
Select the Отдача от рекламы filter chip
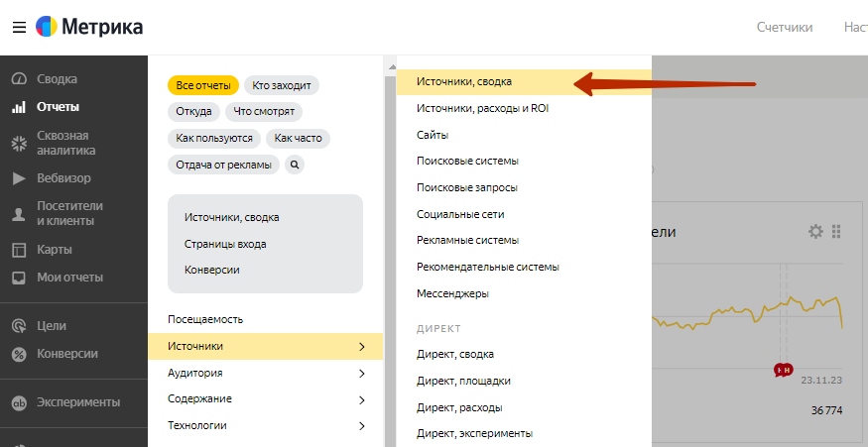(223, 165)
